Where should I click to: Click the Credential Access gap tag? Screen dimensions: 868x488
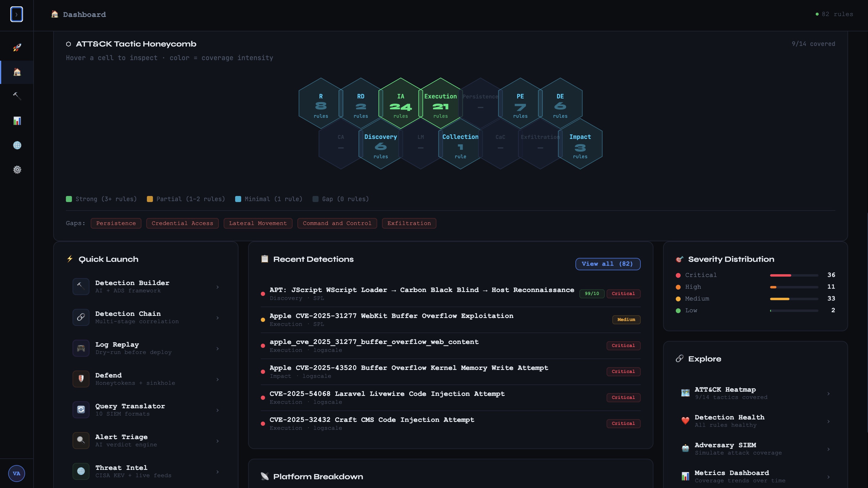coord(182,223)
